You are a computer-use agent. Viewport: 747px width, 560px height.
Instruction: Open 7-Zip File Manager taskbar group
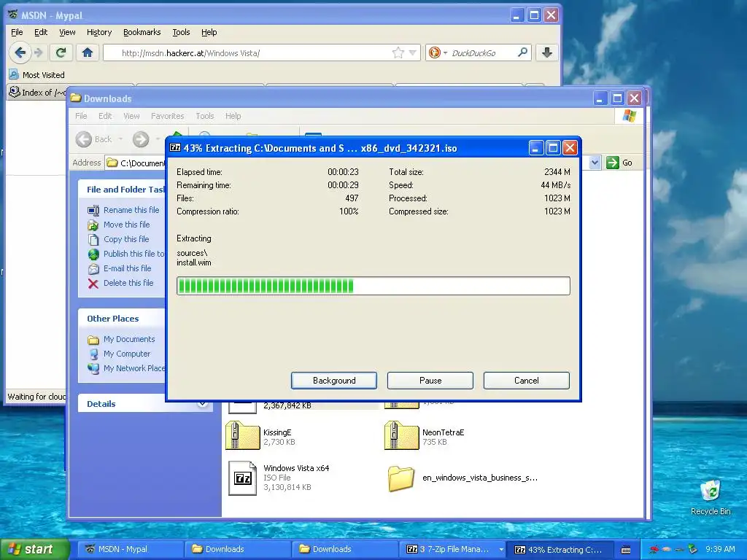452,549
